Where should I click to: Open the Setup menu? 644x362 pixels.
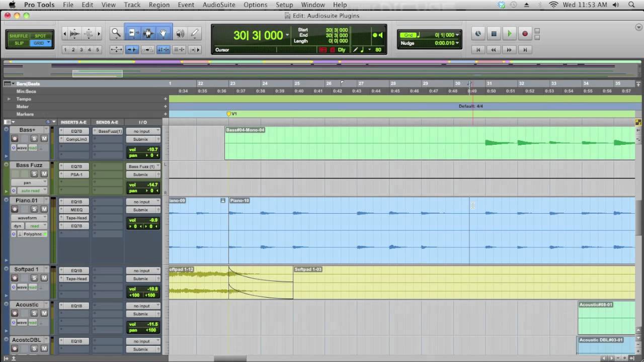point(284,5)
